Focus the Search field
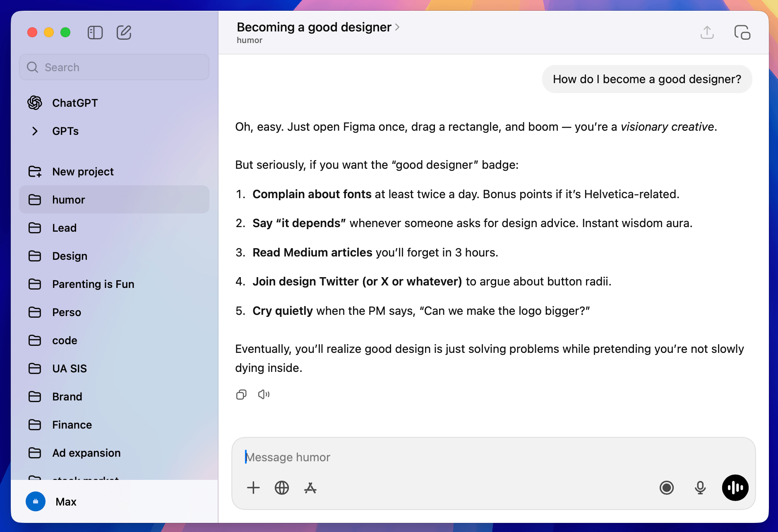Screen dimensions: 778x532 tap(114, 67)
